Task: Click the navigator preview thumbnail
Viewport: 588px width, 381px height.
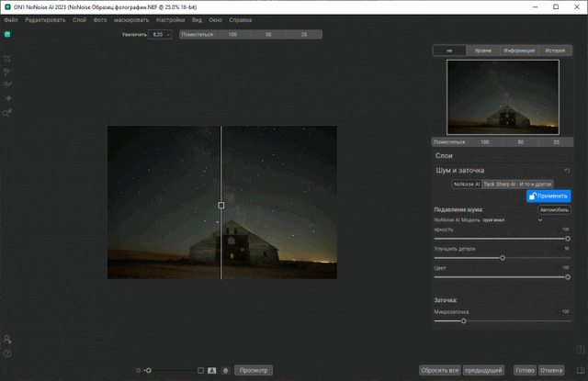Action: 502,96
